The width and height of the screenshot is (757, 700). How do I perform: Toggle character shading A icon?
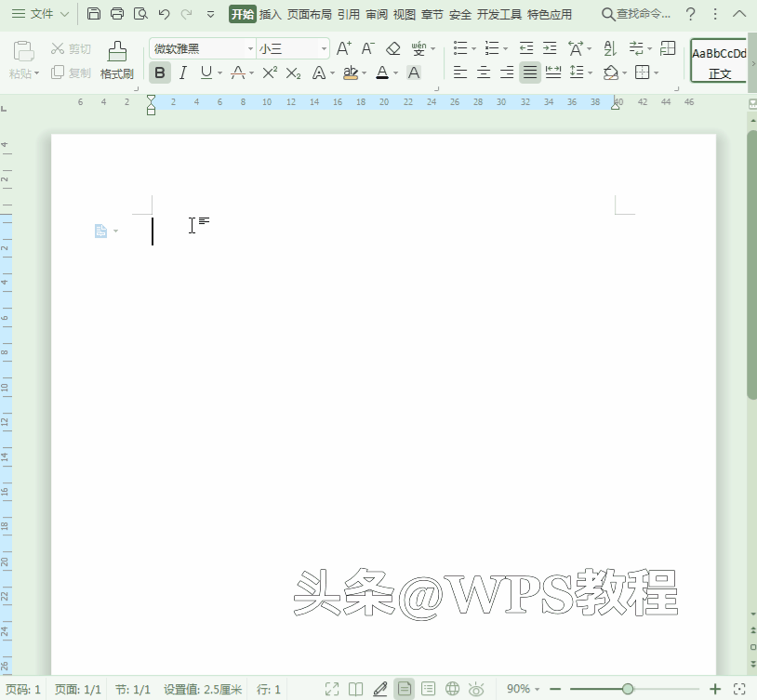click(414, 73)
